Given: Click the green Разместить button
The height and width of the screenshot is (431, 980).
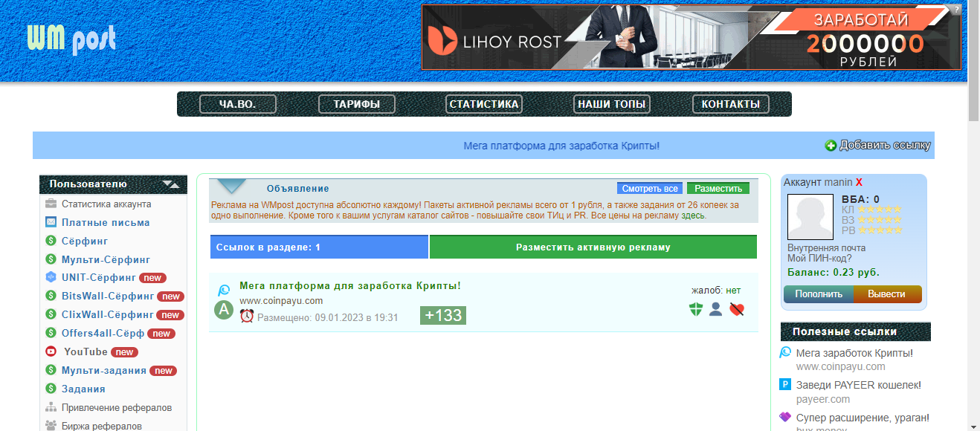Looking at the screenshot, I should (x=718, y=189).
